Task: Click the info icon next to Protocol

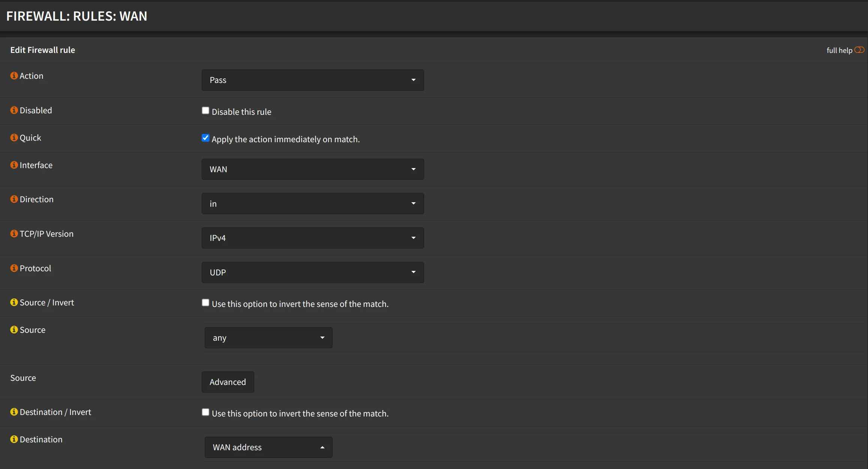Action: coord(14,268)
